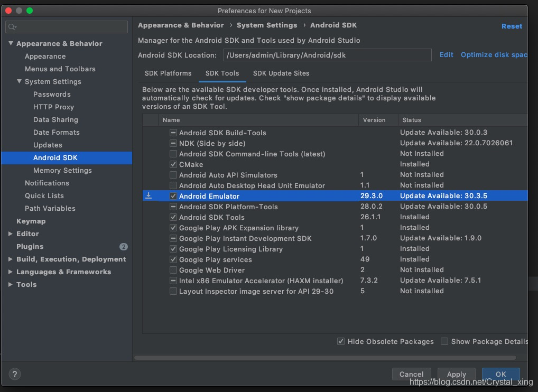Open the Keymap settings
This screenshot has width=538, height=392.
coord(31,221)
